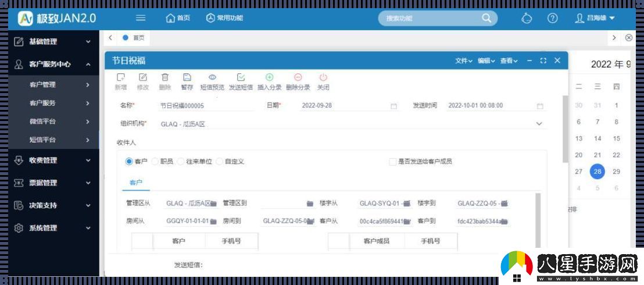This screenshot has height=285, width=644.
Task: Click folder icon next to 客户到
Action: coord(505,222)
